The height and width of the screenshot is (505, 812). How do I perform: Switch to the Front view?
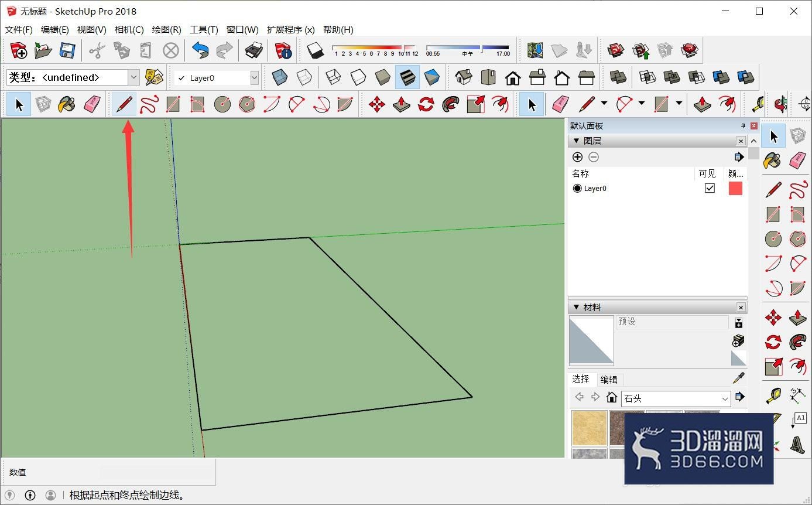click(512, 77)
